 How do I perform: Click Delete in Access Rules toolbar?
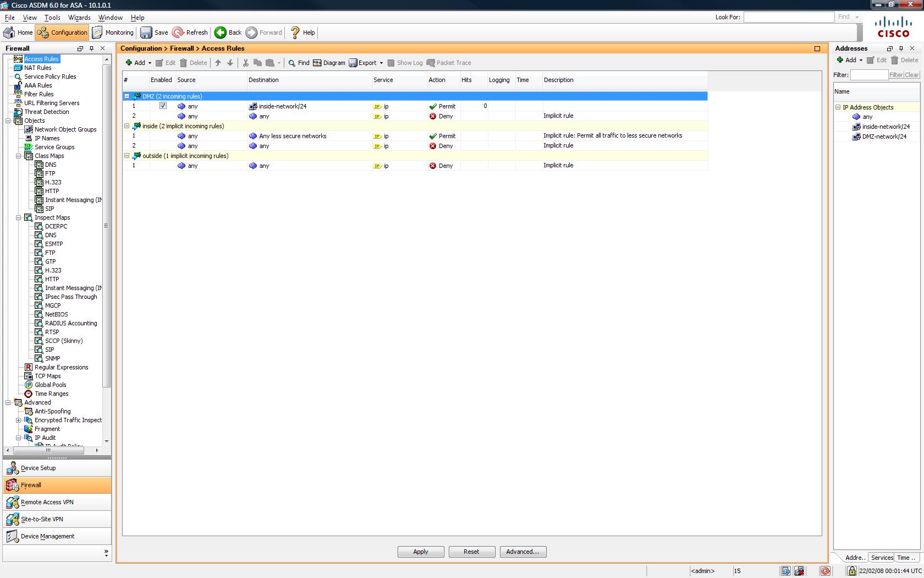click(x=194, y=63)
